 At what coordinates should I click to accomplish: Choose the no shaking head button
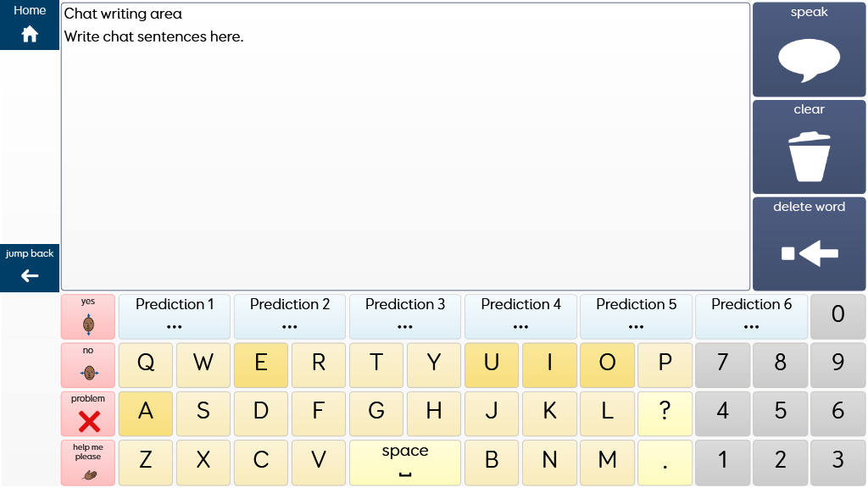[x=88, y=365]
